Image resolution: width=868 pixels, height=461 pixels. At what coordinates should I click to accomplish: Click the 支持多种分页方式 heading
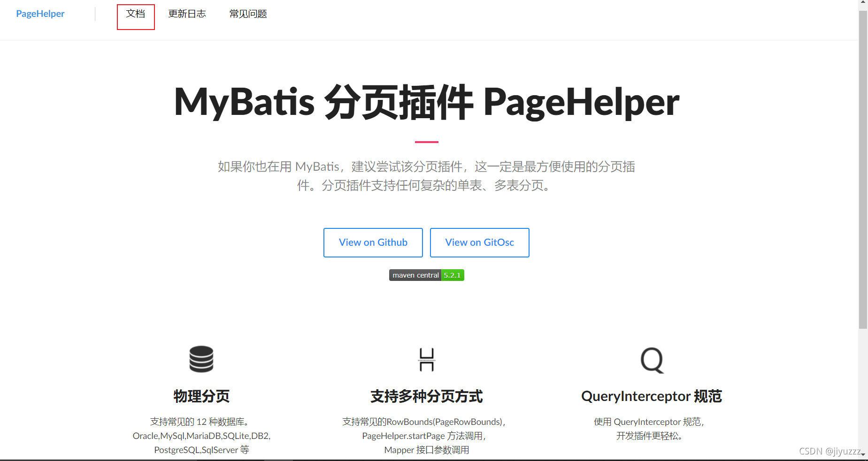tap(426, 396)
